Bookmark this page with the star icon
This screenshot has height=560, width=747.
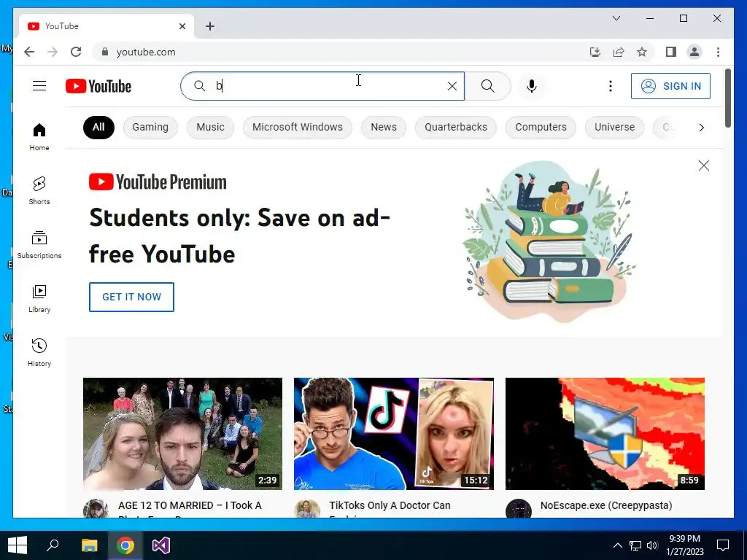[x=642, y=52]
